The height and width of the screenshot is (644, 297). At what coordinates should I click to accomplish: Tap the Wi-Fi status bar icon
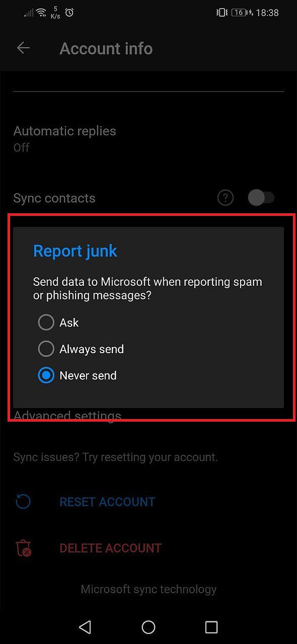click(x=41, y=13)
